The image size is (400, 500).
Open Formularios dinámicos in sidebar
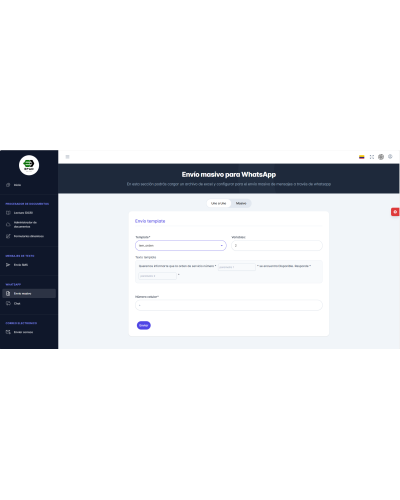coord(25,236)
